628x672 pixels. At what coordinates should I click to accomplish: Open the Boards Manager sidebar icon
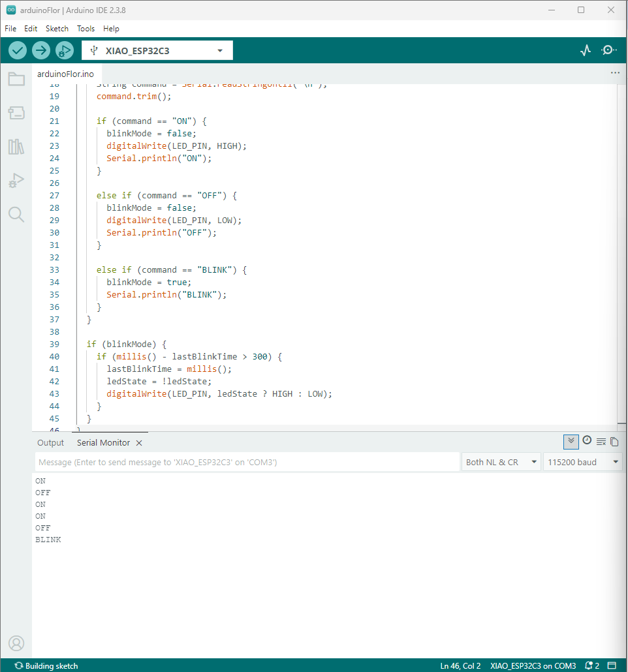coord(16,113)
